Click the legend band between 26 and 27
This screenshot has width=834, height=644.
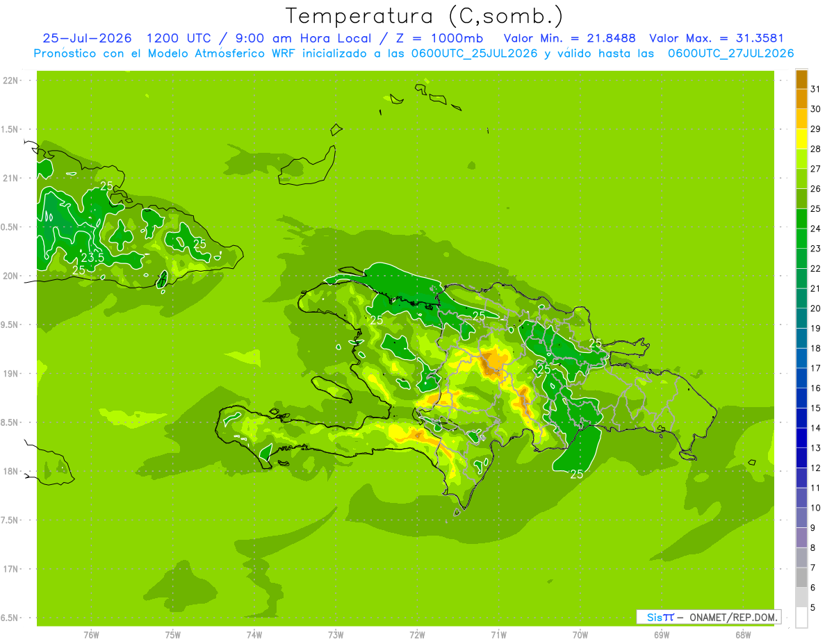pos(801,178)
